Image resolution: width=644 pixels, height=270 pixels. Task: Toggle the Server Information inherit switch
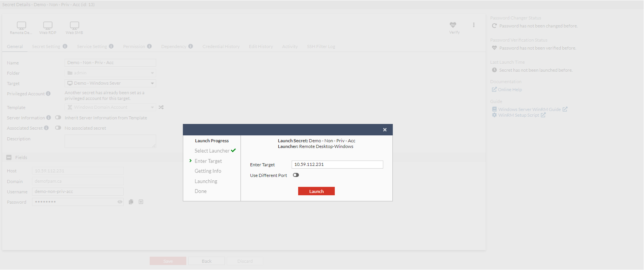click(x=58, y=117)
